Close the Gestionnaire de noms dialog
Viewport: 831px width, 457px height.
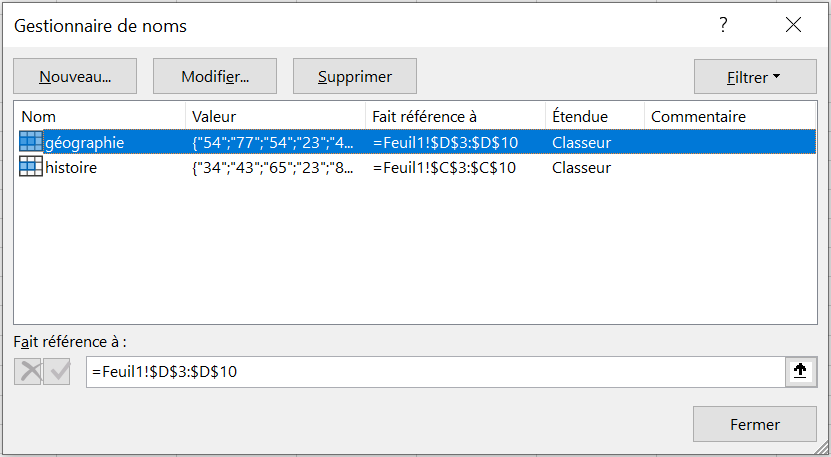tap(793, 25)
